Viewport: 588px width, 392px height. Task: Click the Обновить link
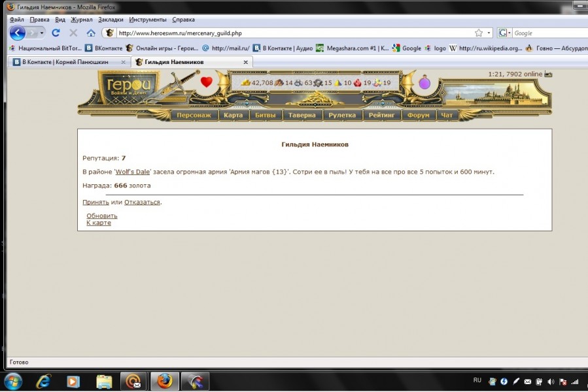click(x=102, y=216)
